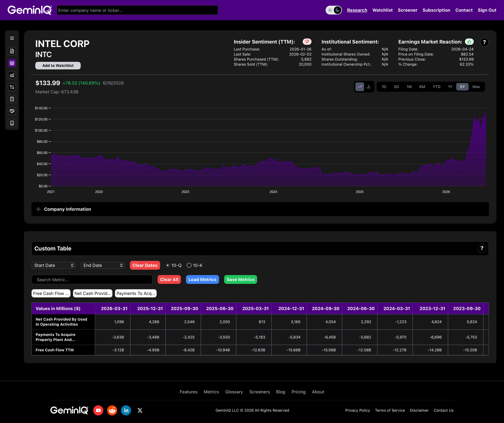Click the Load Metrics button
Viewport: 504px width, 423px height.
[x=202, y=279]
